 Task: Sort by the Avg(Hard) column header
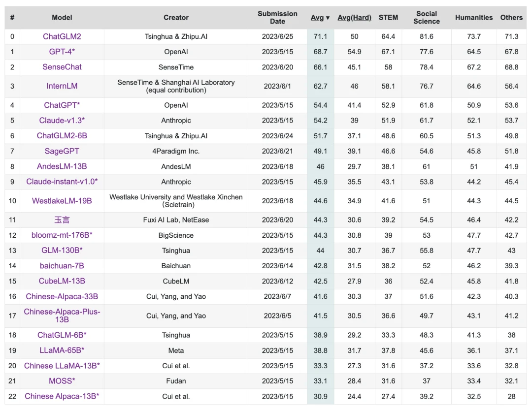[354, 18]
